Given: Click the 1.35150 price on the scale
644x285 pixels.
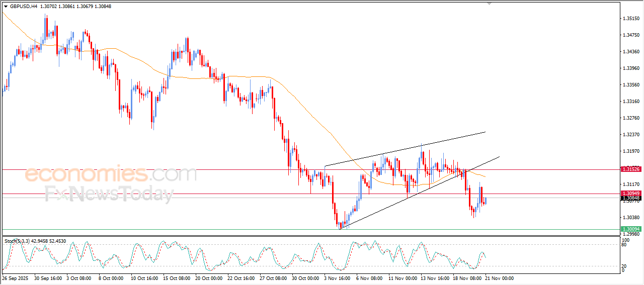Looking at the screenshot, I should coord(631,19).
